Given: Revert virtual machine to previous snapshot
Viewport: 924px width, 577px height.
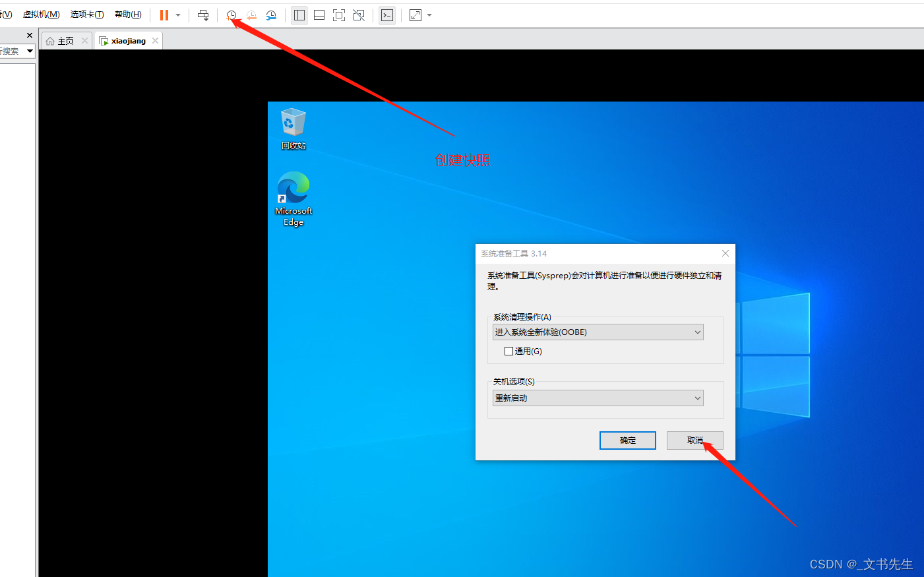Looking at the screenshot, I should coord(251,15).
